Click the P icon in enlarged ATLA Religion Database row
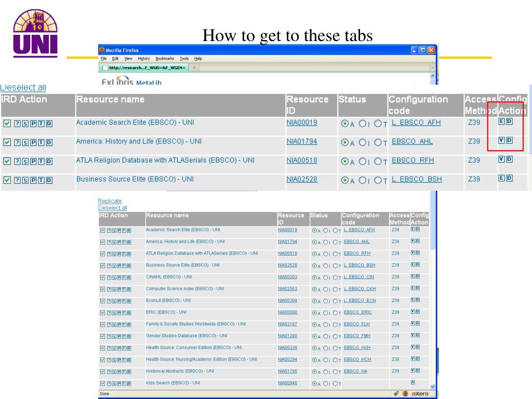Viewport: 532px width, 399px height. click(x=33, y=161)
